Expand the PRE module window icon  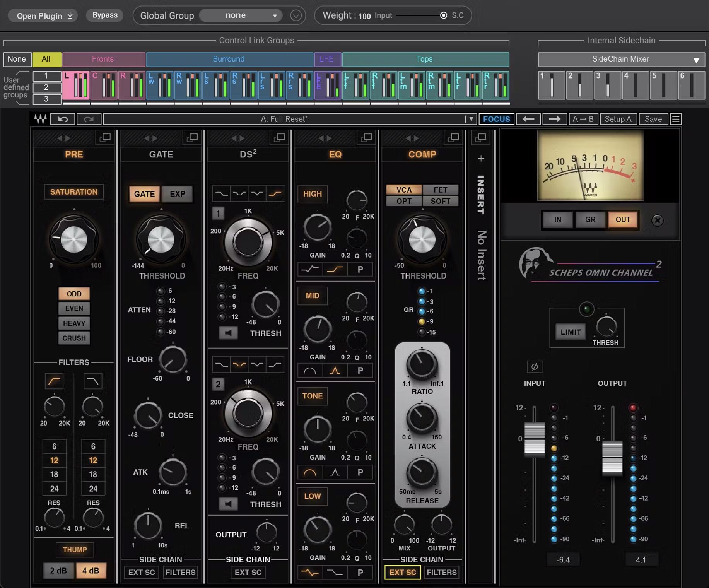pos(105,137)
